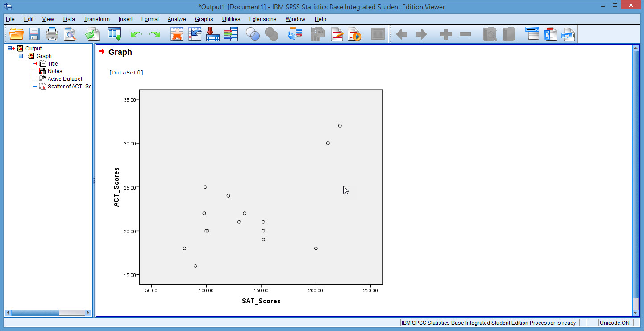Click the Hide item closed-book icon
The image size is (644, 331).
pyautogui.click(x=509, y=34)
